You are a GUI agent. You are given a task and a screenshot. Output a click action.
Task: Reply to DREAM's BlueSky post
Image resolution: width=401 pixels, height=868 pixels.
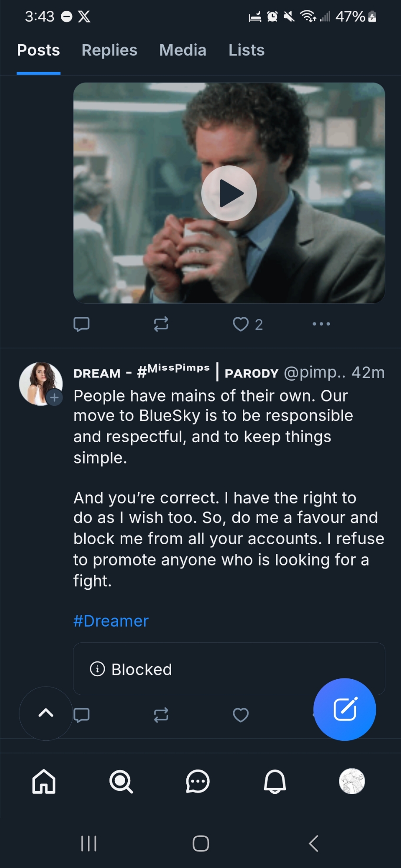[x=82, y=715]
